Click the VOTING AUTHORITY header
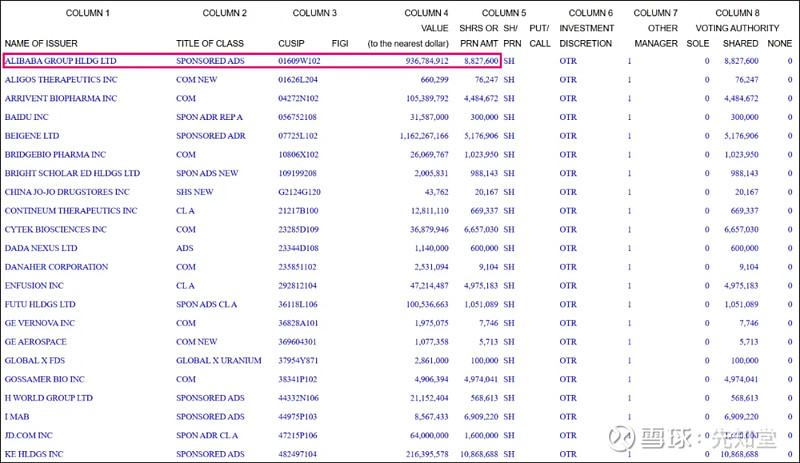800x463 pixels. coord(737,28)
